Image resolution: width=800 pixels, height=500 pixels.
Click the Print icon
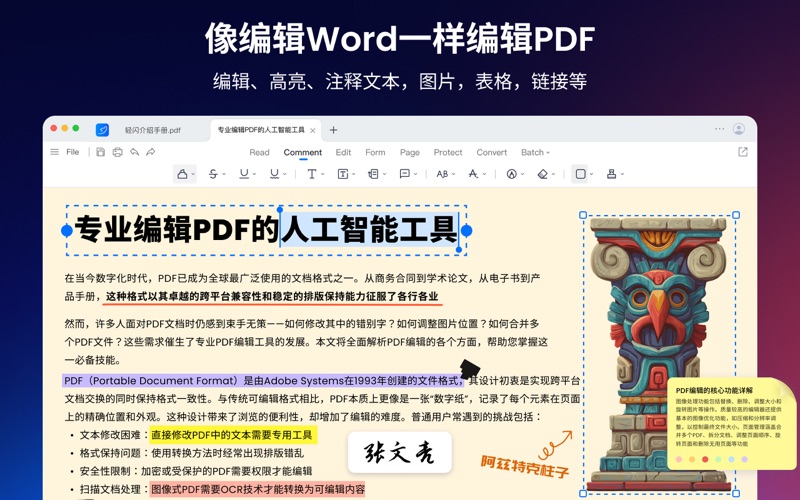pos(117,152)
